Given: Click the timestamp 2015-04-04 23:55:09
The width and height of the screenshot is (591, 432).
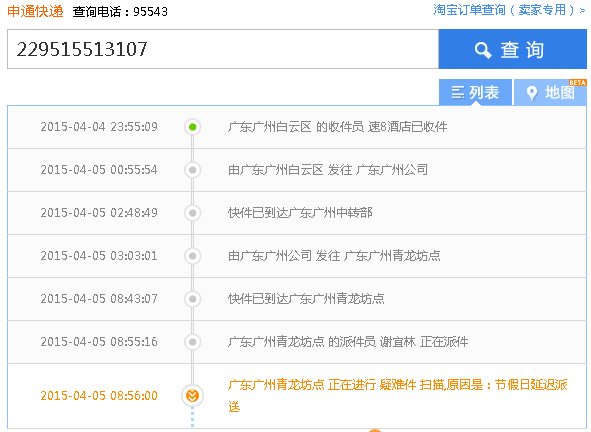Looking at the screenshot, I should [99, 127].
